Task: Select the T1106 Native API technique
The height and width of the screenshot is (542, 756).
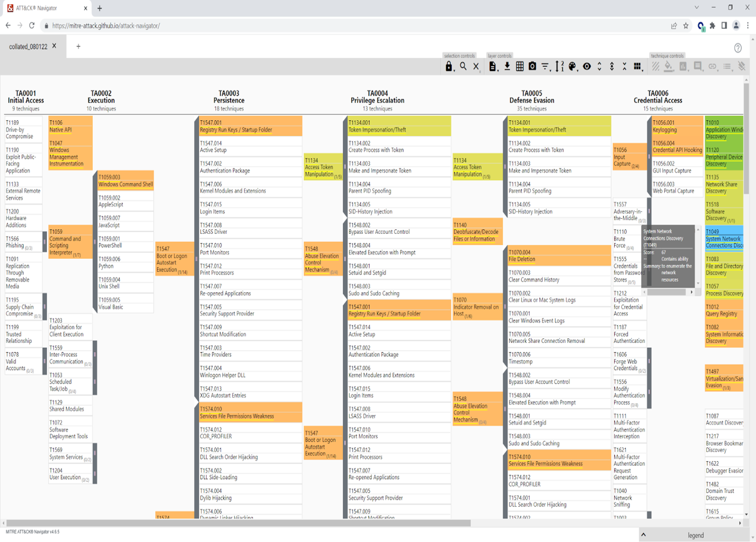Action: tap(70, 126)
